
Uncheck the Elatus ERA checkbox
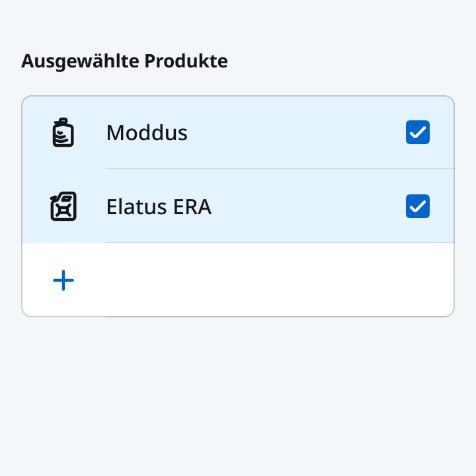(418, 207)
